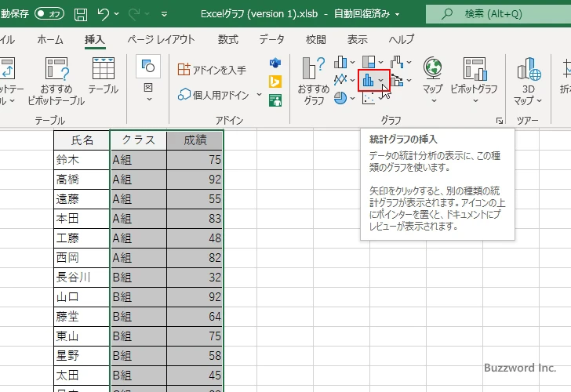Insert a scatter chart icon
This screenshot has height=392, width=571.
point(369,98)
